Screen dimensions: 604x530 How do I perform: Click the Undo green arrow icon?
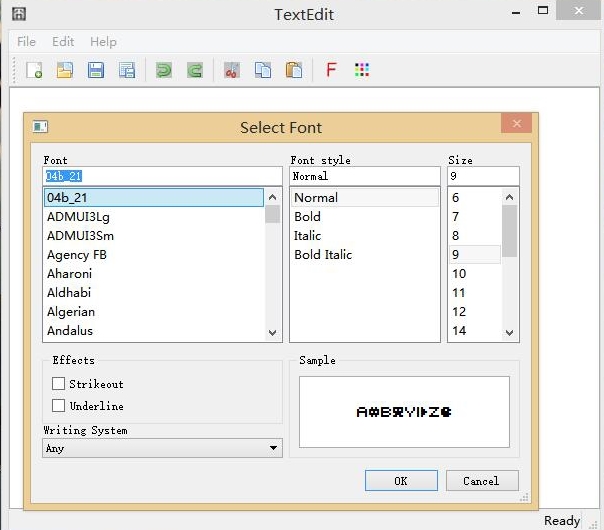(x=164, y=70)
